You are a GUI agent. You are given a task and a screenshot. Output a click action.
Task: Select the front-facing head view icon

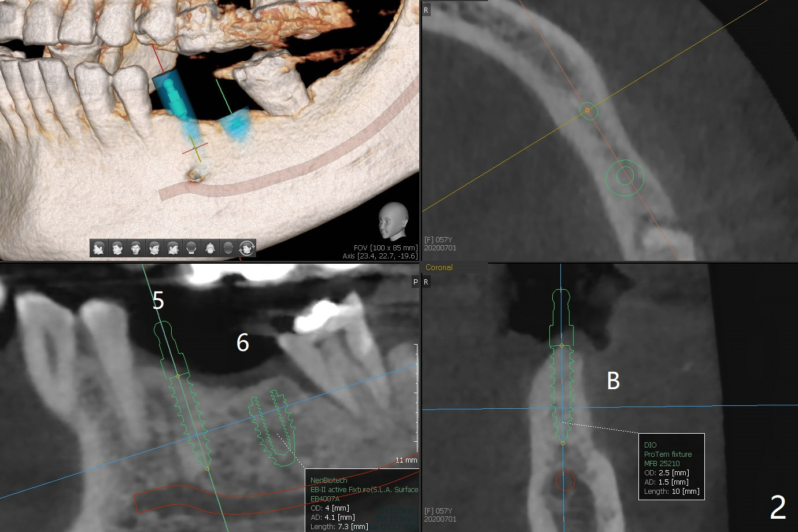(136, 249)
